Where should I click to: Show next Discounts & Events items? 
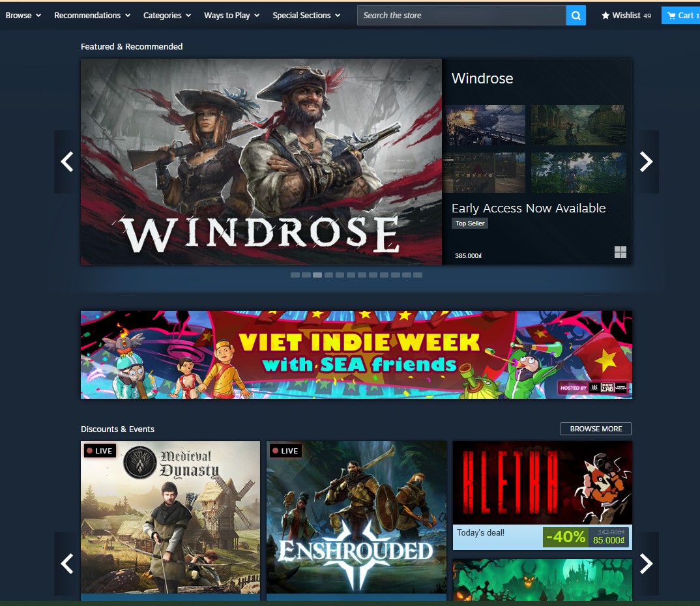pyautogui.click(x=646, y=563)
